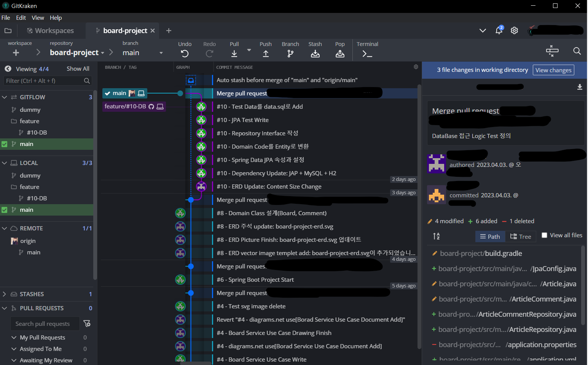
Task: Select the main branch label in graph
Action: tap(124, 93)
